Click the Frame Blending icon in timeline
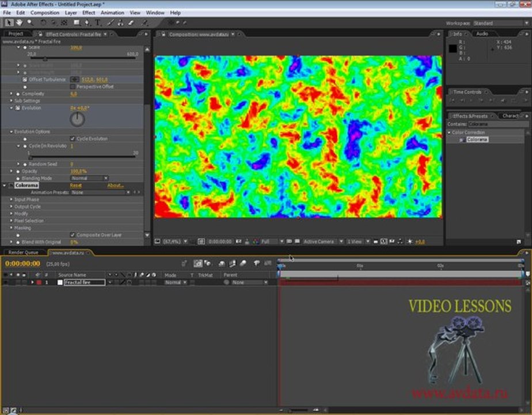532x415 pixels. 233,263
